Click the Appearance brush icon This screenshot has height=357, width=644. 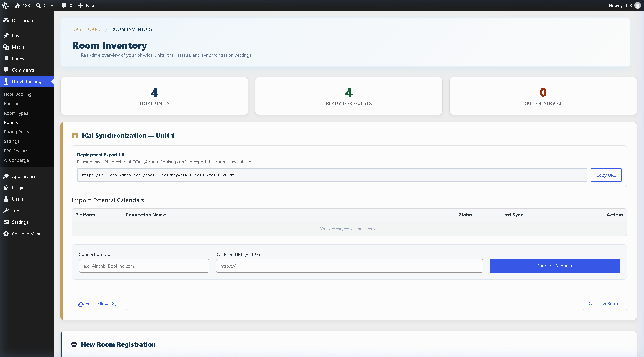click(6, 176)
